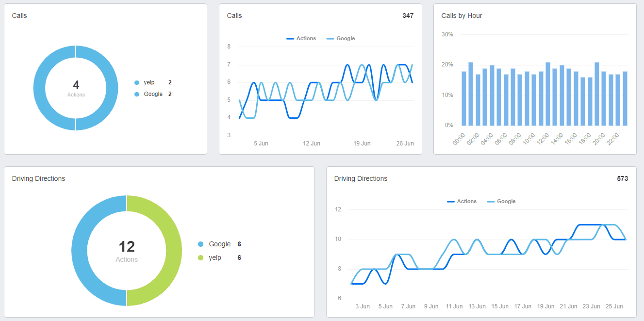Toggle the Actions series in the Calls chart legend
Image resolution: width=644 pixels, height=321 pixels.
(x=301, y=38)
